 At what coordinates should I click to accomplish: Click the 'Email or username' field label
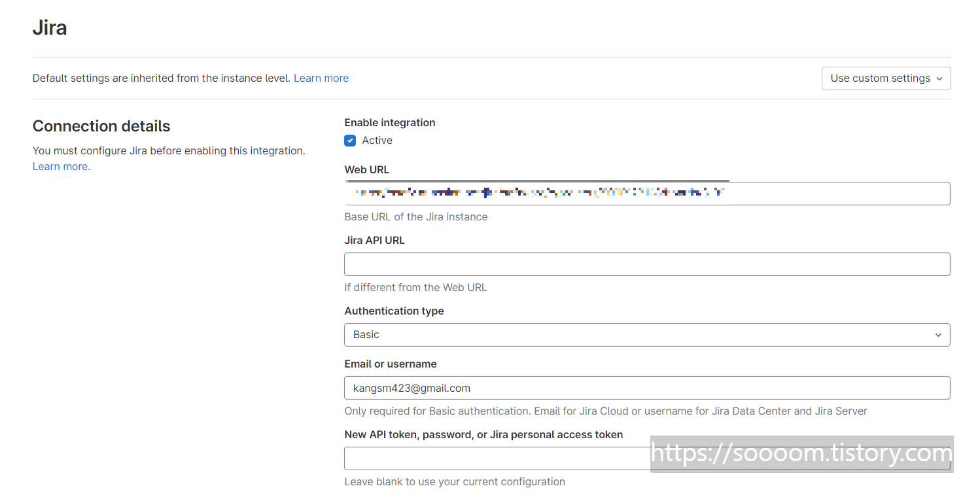point(391,364)
